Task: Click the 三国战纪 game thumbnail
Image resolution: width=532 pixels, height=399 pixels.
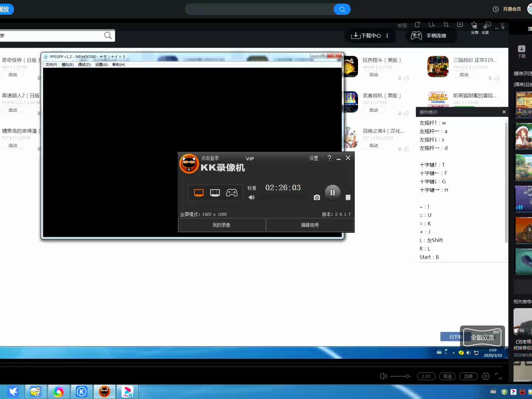Action: tap(438, 66)
